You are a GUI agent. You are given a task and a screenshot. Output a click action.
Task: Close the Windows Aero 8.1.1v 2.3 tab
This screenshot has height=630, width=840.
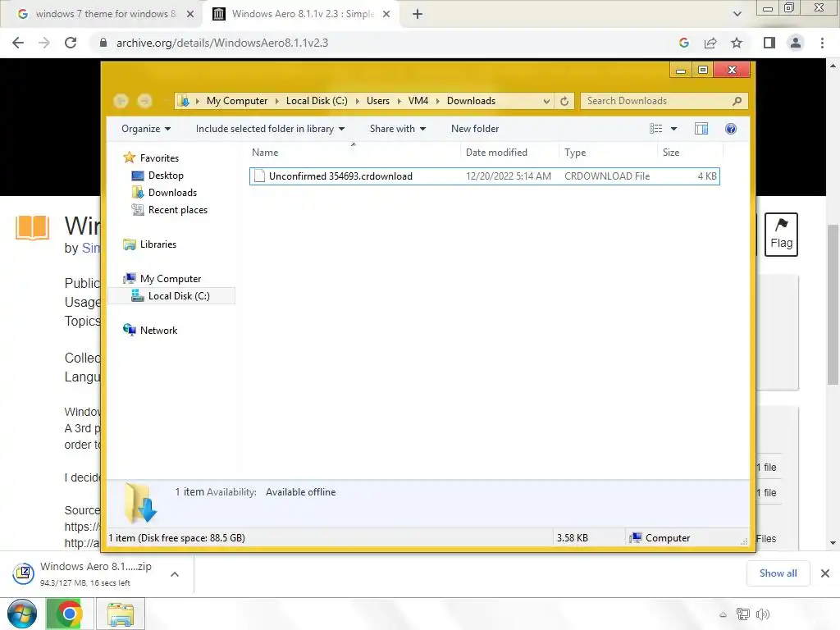tap(386, 14)
